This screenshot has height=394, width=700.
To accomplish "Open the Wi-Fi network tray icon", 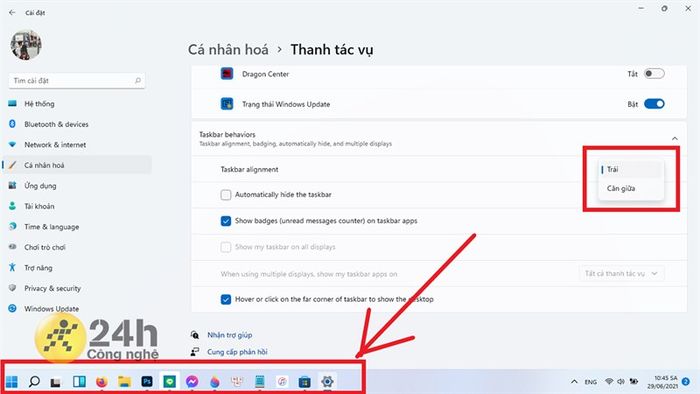I will coord(608,382).
